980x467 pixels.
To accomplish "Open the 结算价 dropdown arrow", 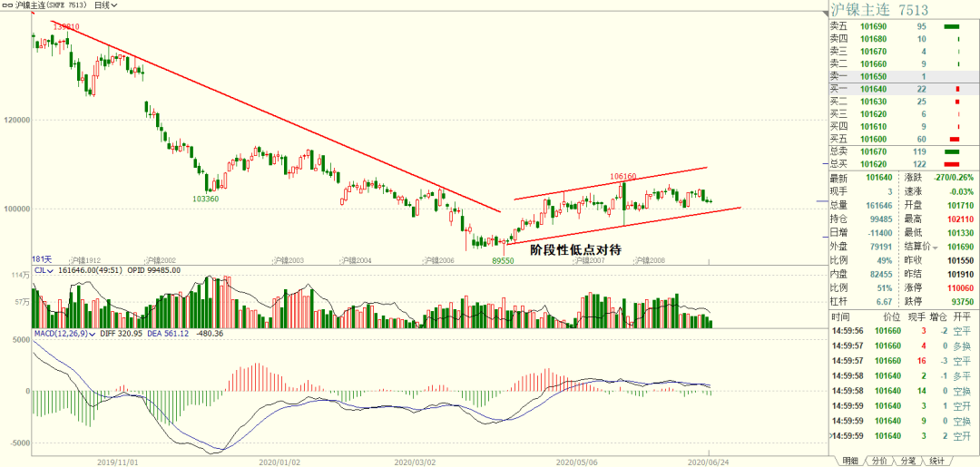I will [x=936, y=248].
